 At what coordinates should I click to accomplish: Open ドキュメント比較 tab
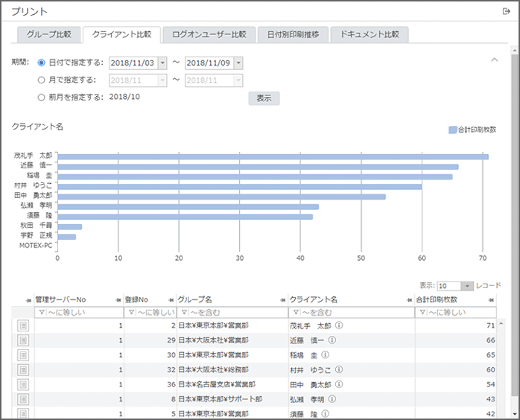[x=370, y=34]
